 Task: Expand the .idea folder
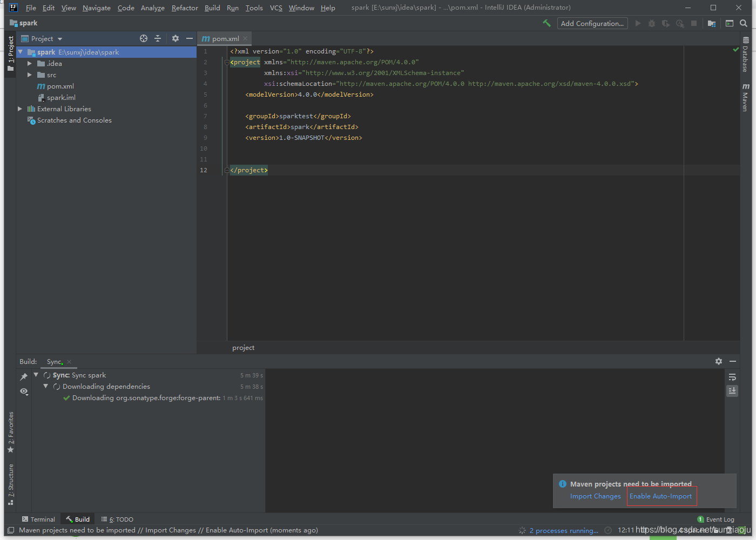pos(30,63)
